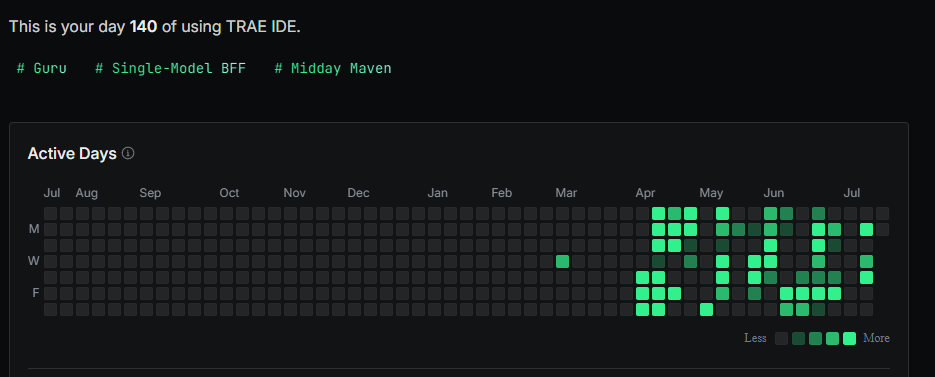This screenshot has height=377, width=935.
Task: Pick the gray empty legend swatch beside Less
Action: click(781, 338)
